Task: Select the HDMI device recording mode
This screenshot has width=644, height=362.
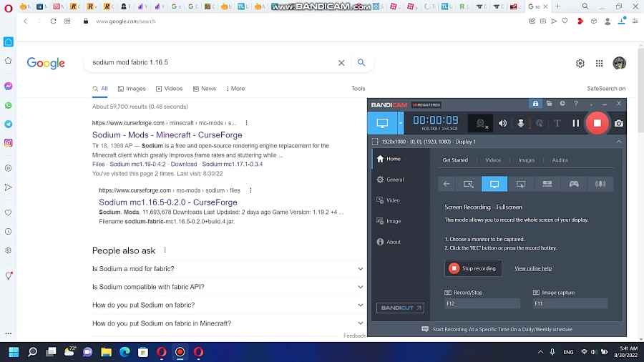Action: [x=547, y=184]
